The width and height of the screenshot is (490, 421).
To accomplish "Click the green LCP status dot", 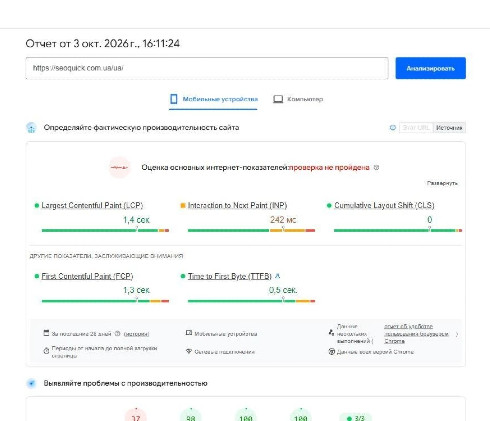I will click(x=37, y=205).
